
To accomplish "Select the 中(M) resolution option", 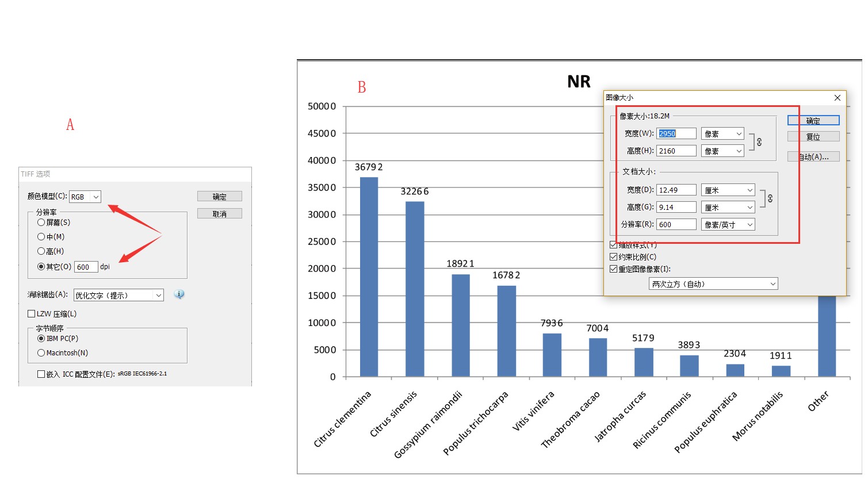I will [41, 237].
